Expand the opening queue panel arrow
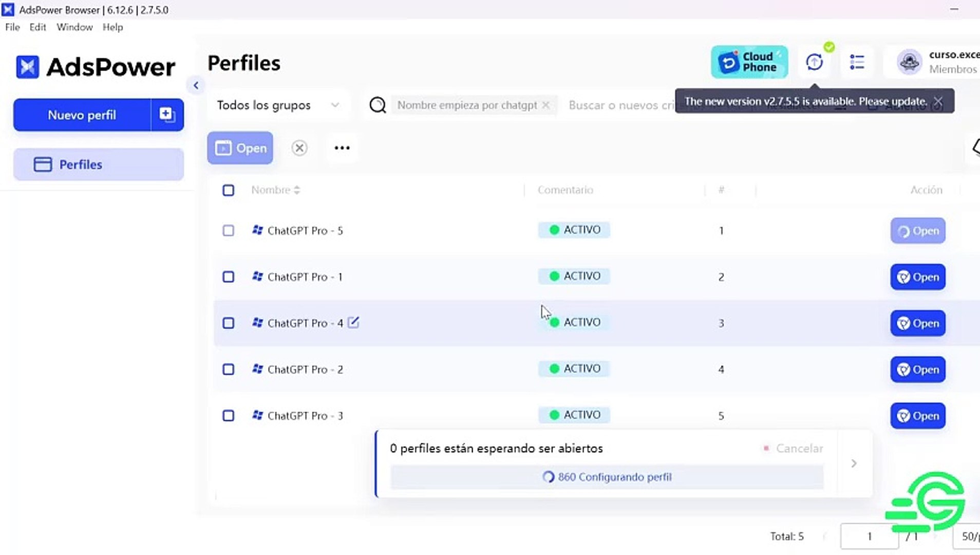980x555 pixels. [854, 464]
